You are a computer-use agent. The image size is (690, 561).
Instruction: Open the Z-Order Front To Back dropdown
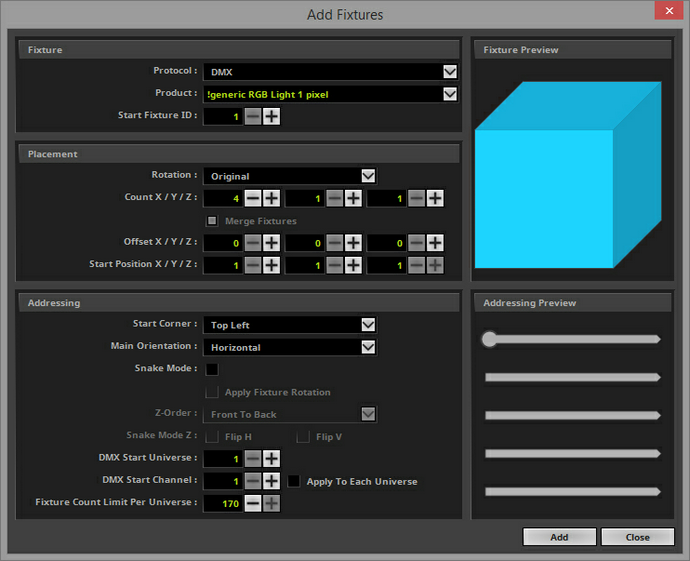click(290, 414)
